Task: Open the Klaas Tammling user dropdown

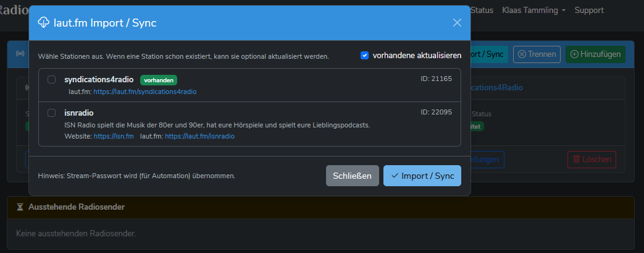Action: pos(534,11)
